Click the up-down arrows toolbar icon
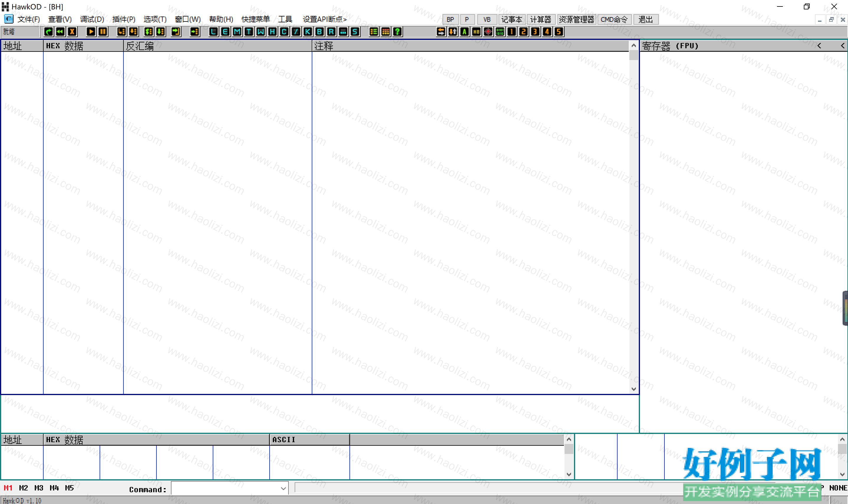The width and height of the screenshot is (848, 504). pos(453,32)
